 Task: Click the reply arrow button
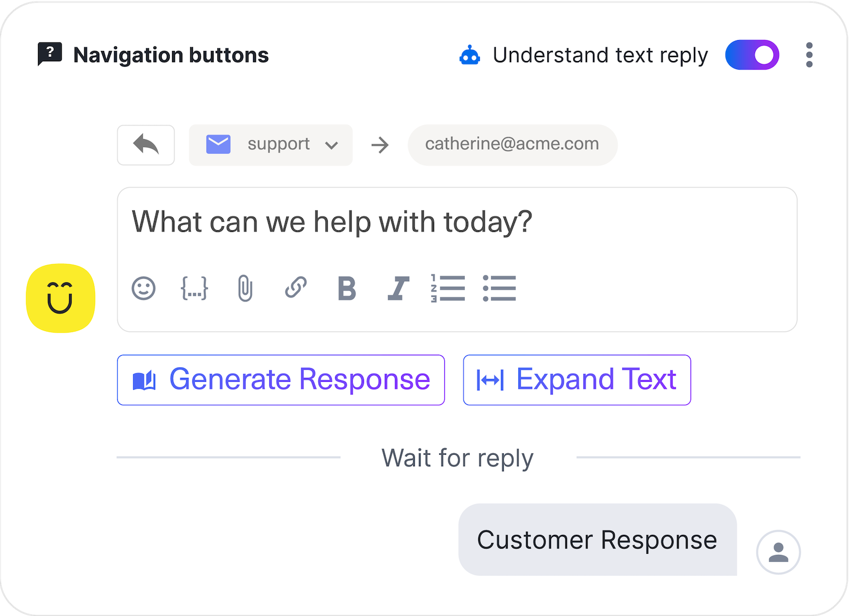tap(145, 145)
